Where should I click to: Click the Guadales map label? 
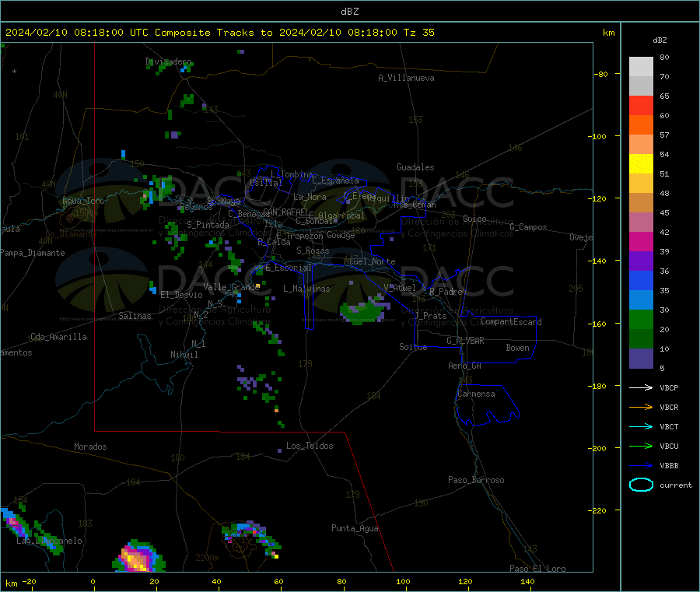tap(415, 167)
